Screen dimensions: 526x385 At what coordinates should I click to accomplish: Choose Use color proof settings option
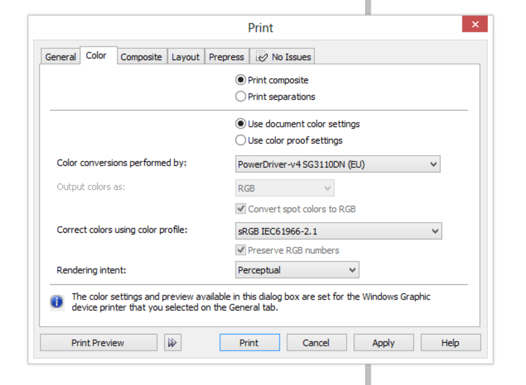click(241, 140)
